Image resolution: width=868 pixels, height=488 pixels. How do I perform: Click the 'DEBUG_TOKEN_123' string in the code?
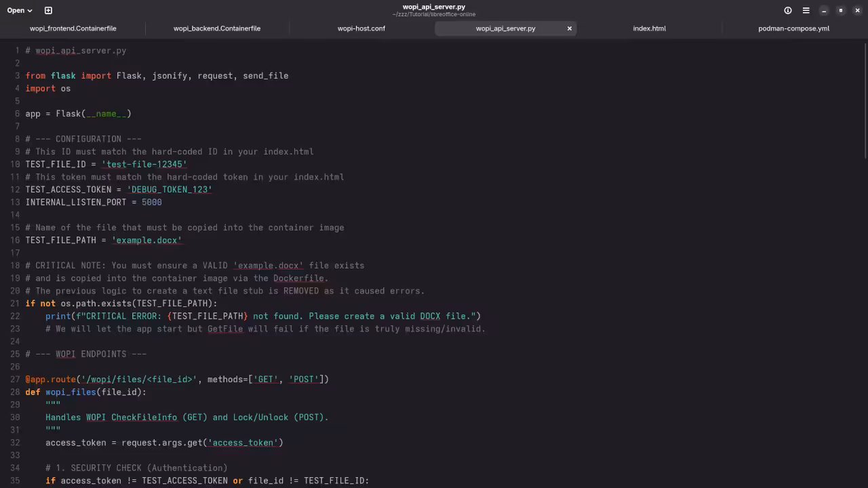tap(170, 190)
